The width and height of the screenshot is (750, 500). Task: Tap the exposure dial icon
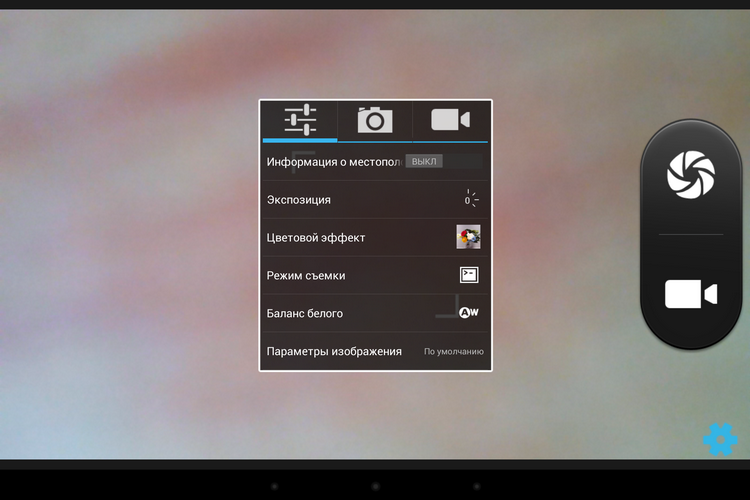(x=470, y=199)
